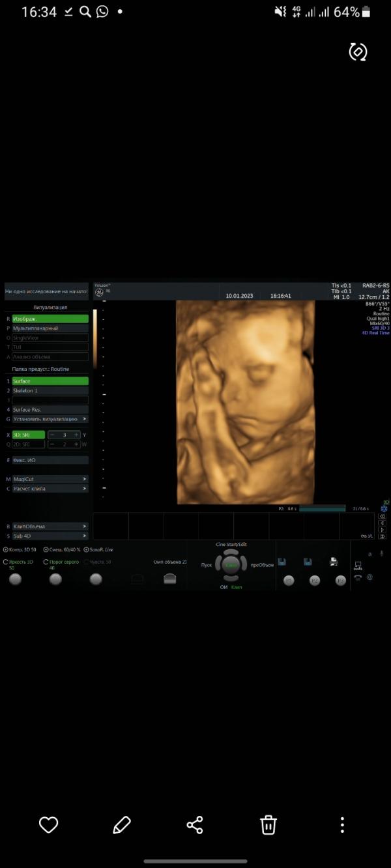Open the three-dot more options menu
Image resolution: width=391 pixels, height=868 pixels.
(342, 824)
